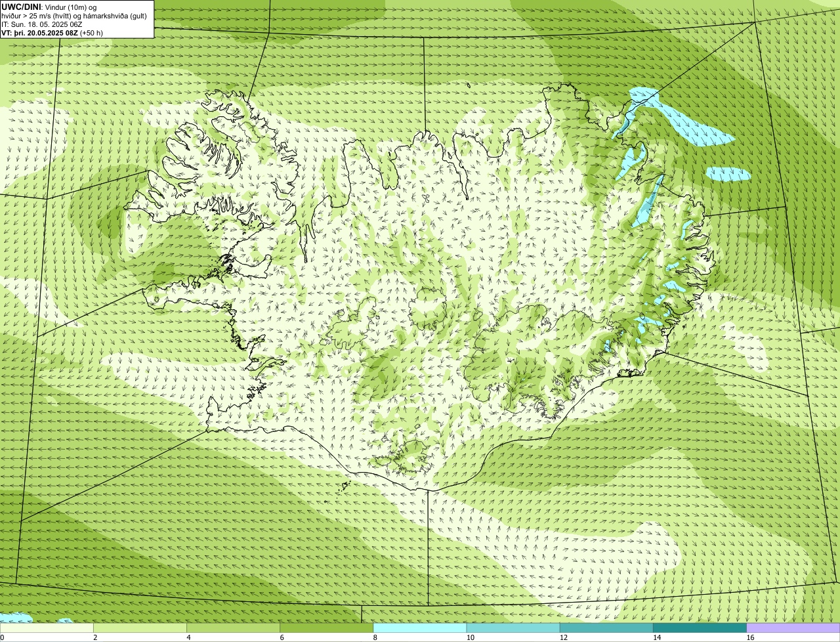This screenshot has height=642, width=840.
Task: Click the legend scale label "2"
Action: pos(96,637)
